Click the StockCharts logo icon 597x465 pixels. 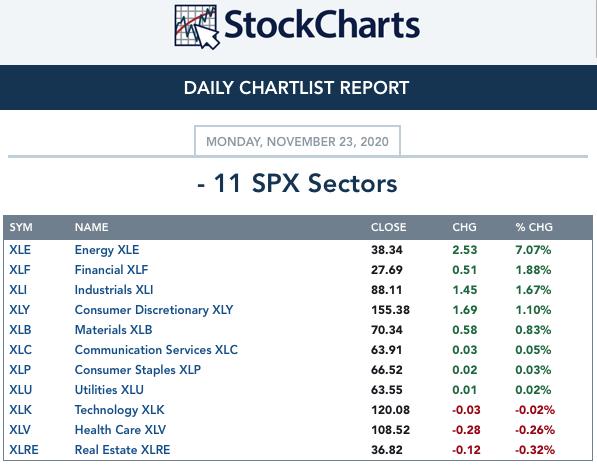pyautogui.click(x=197, y=27)
